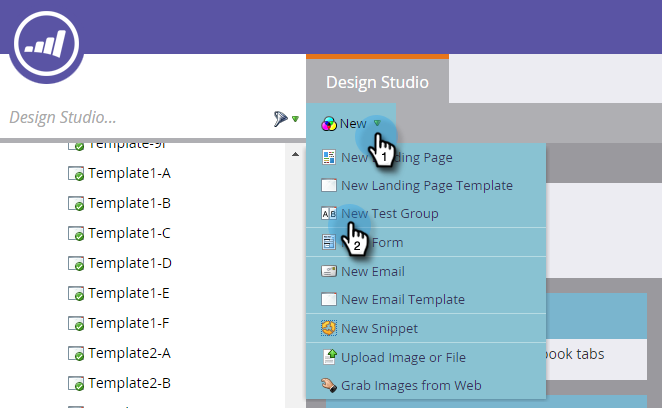Image resolution: width=662 pixels, height=408 pixels.
Task: Choose New Landing Page Template
Action: pyautogui.click(x=426, y=185)
